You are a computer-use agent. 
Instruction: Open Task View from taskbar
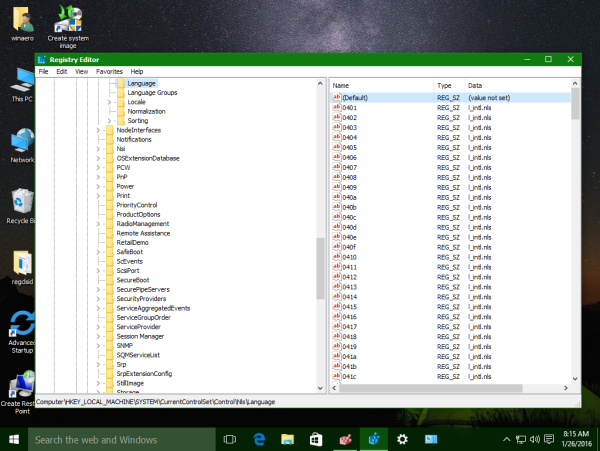tap(230, 440)
